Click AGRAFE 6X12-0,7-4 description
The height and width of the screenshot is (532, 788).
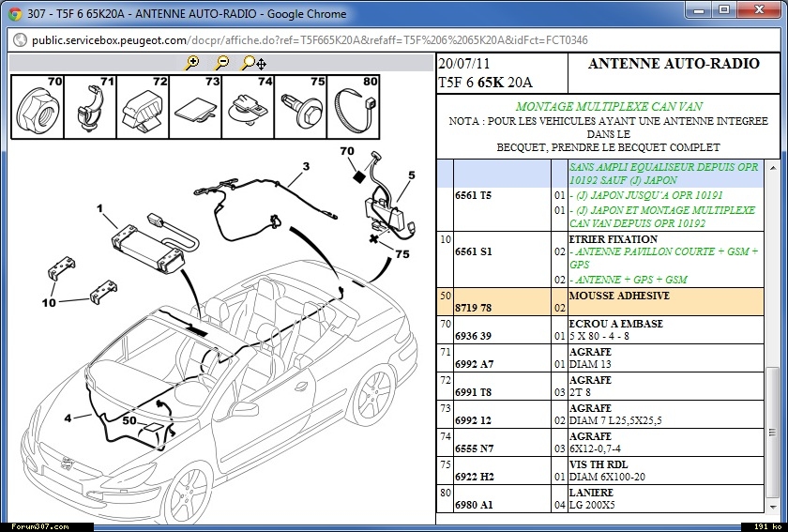595,443
